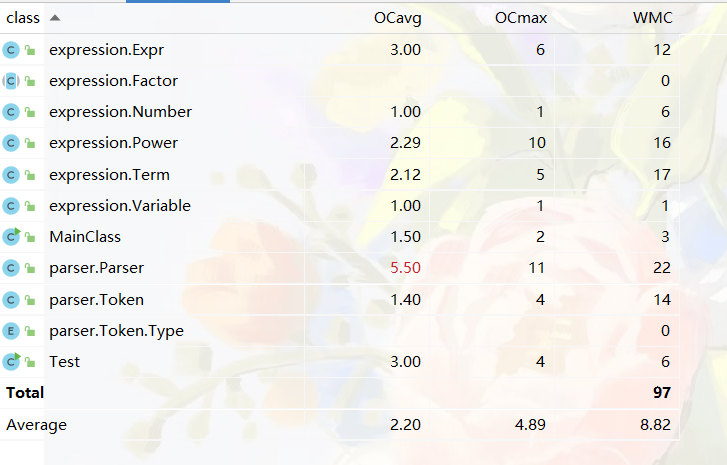The height and width of the screenshot is (465, 727).
Task: Sort the table by WMC column
Action: pos(651,18)
